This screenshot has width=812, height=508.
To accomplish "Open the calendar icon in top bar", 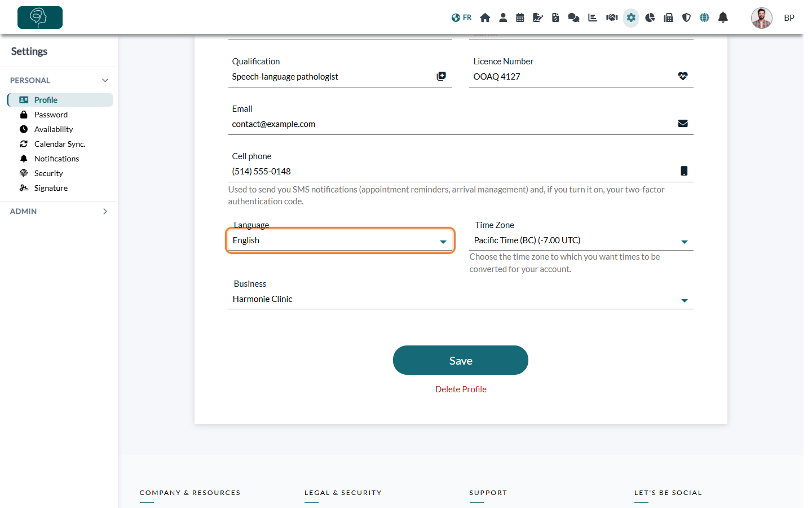I will click(520, 17).
